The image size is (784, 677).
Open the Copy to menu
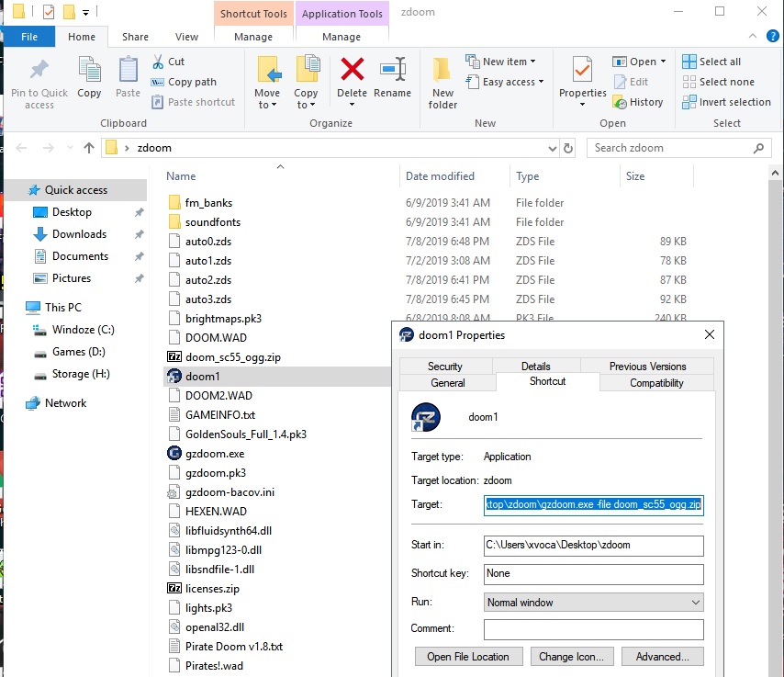306,83
